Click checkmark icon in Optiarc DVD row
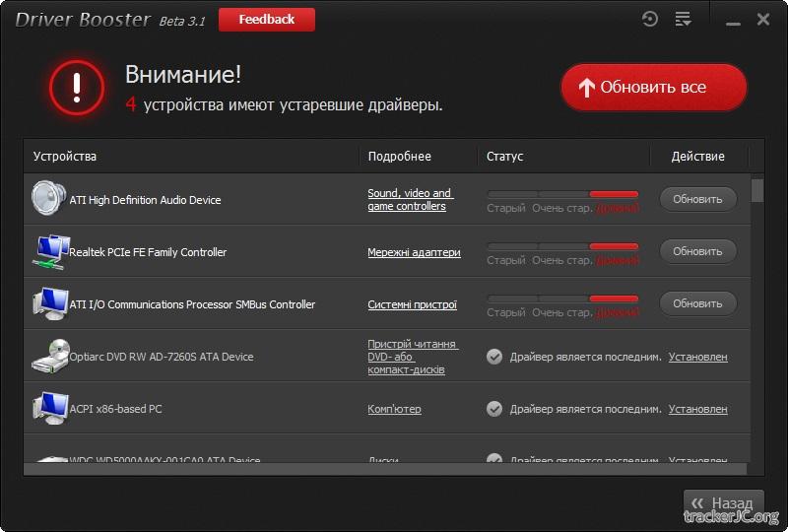The width and height of the screenshot is (788, 532). tap(494, 357)
